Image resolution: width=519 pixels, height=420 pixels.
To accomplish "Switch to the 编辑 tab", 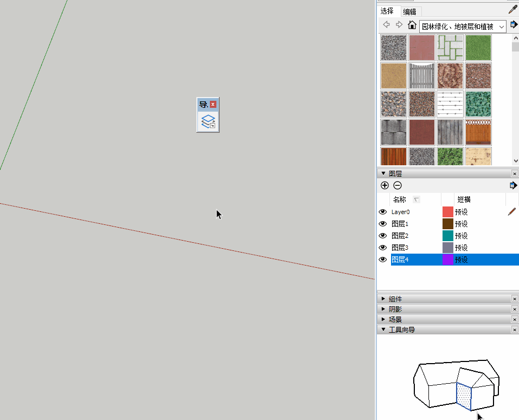I will (410, 11).
